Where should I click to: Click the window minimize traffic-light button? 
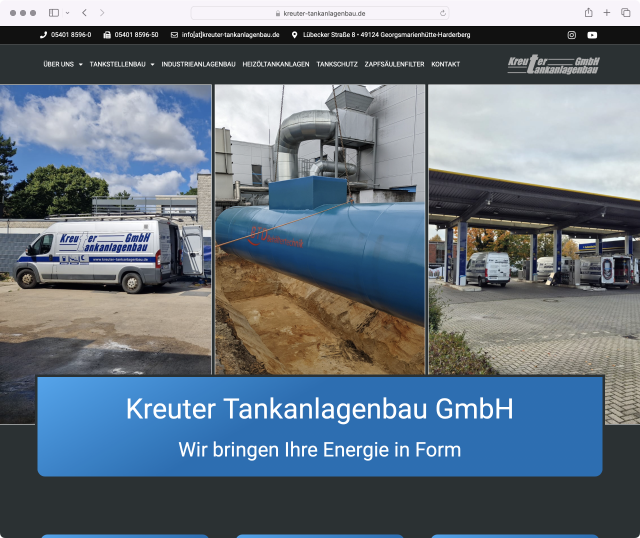pyautogui.click(x=23, y=13)
